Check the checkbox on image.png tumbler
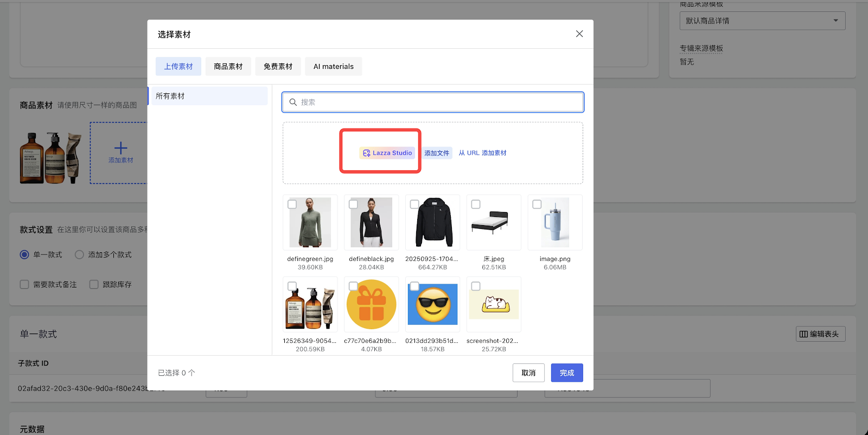The width and height of the screenshot is (868, 435). click(537, 204)
